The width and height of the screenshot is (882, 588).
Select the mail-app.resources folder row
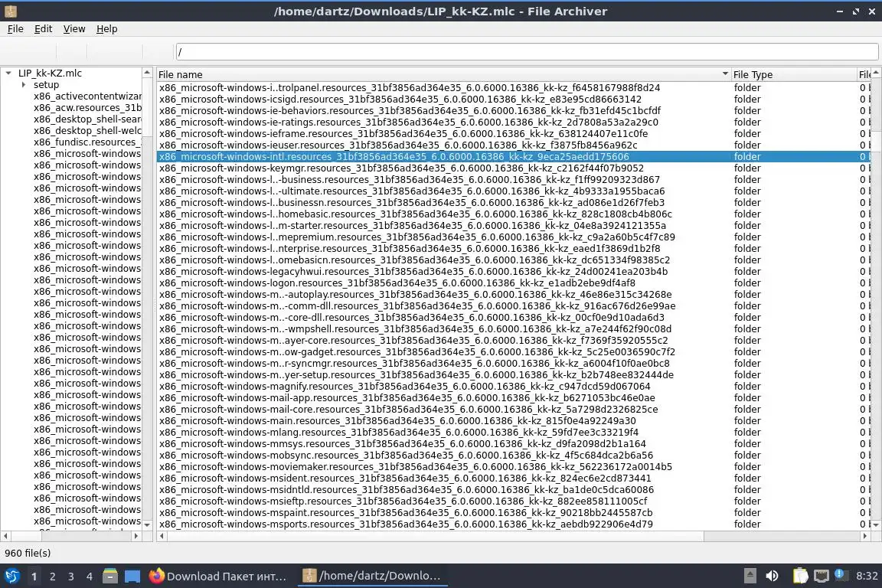click(x=514, y=398)
